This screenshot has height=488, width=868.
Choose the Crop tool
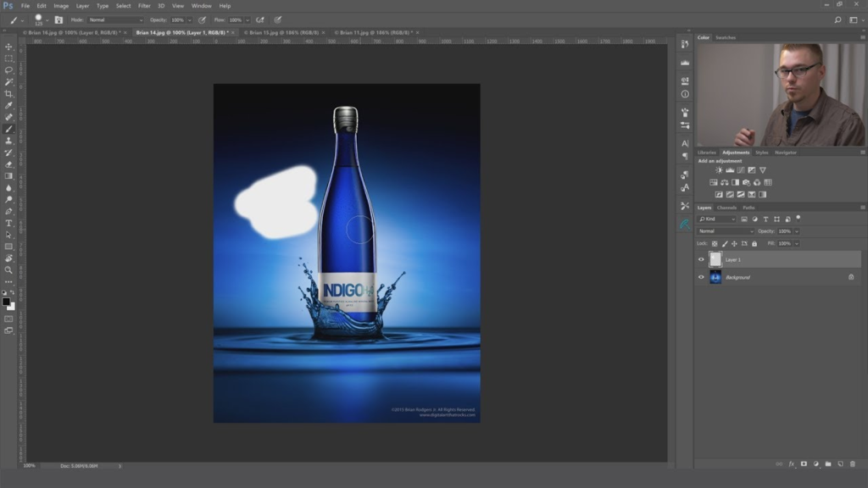tap(8, 94)
